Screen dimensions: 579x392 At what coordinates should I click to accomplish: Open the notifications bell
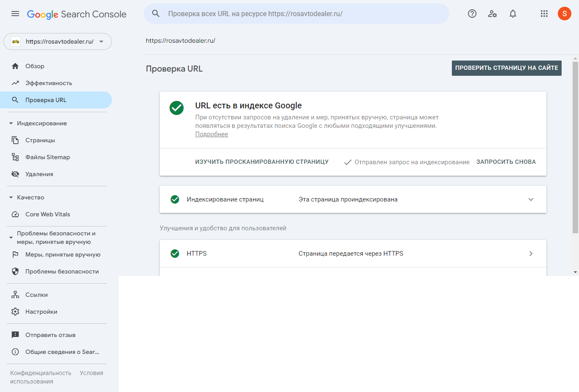point(513,14)
